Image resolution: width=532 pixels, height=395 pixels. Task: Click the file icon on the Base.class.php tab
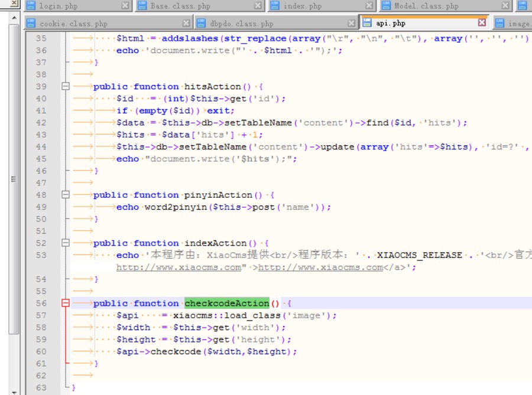pyautogui.click(x=142, y=5)
